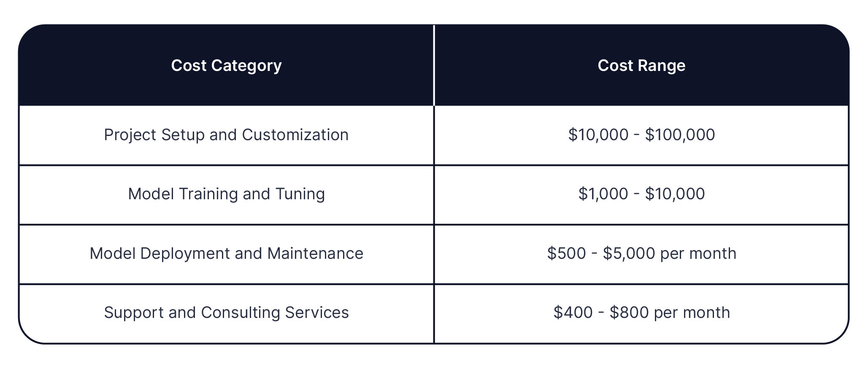Screen dimensions: 868x369
Task: Click the word Consulting in the last row
Action: click(241, 313)
